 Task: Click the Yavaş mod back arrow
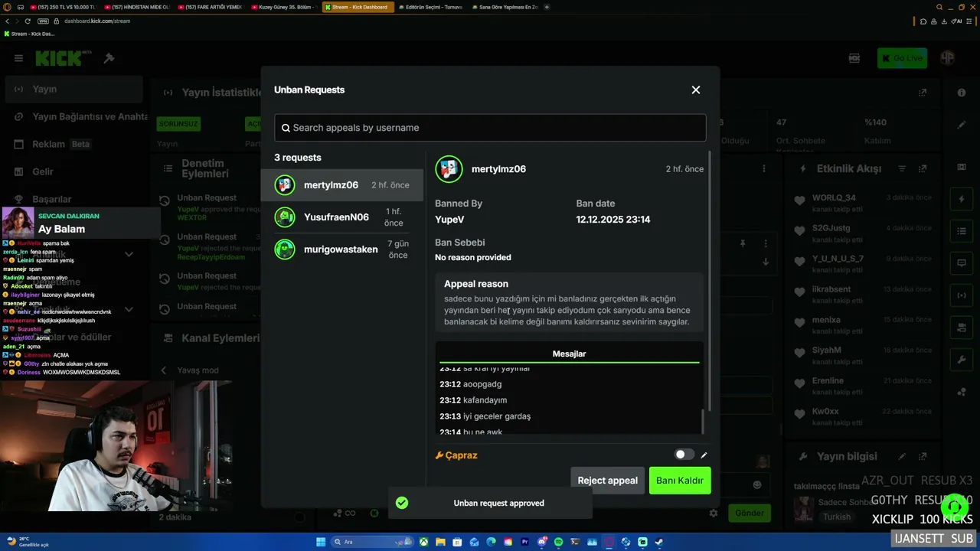pyautogui.click(x=163, y=370)
